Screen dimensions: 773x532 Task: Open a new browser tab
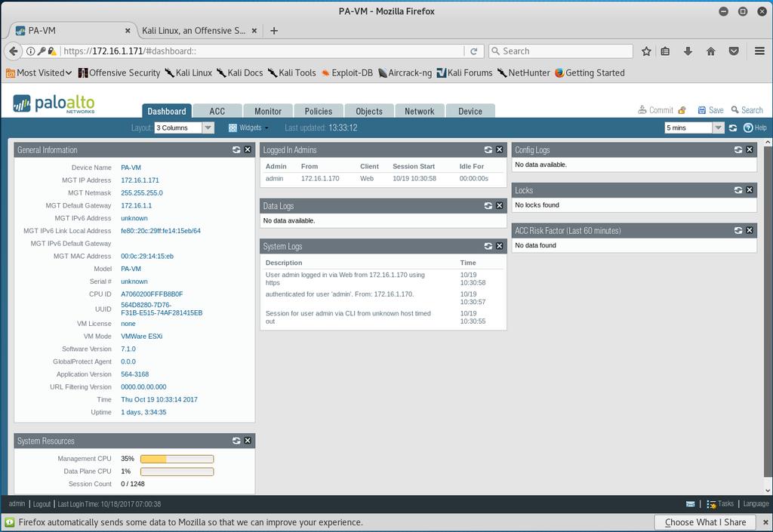[274, 30]
